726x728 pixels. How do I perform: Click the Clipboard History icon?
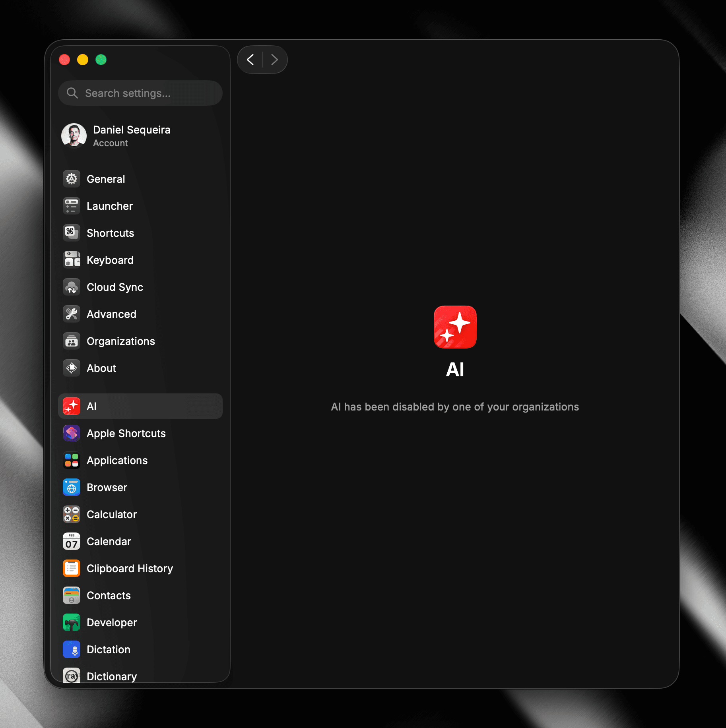point(72,569)
